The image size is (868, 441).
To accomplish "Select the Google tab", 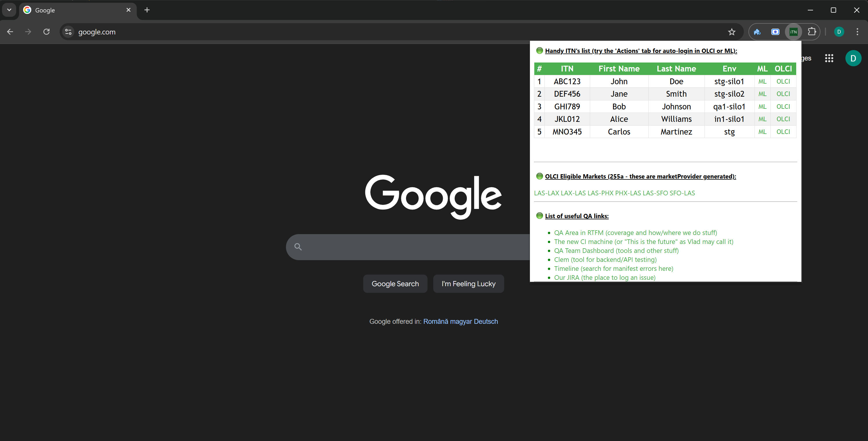I will [x=78, y=10].
